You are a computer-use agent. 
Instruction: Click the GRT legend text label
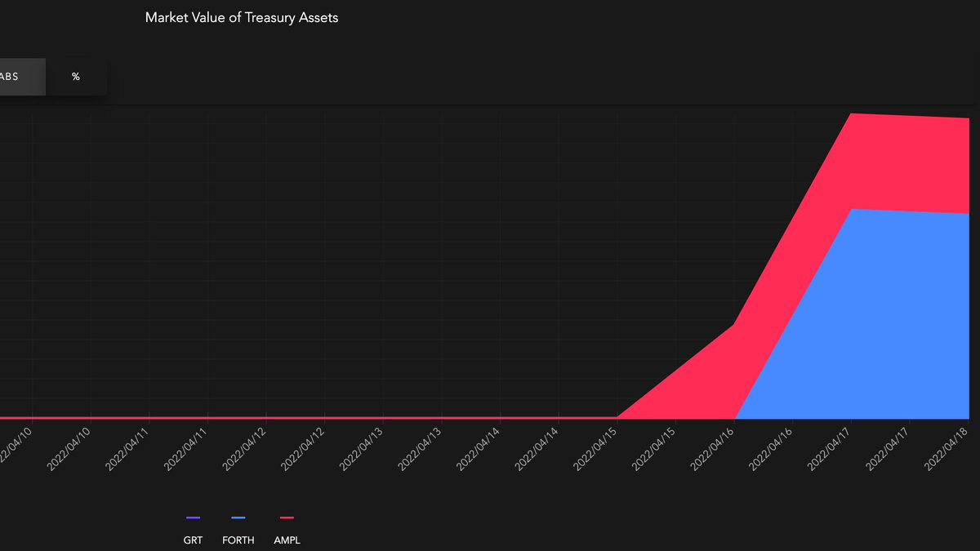click(193, 540)
